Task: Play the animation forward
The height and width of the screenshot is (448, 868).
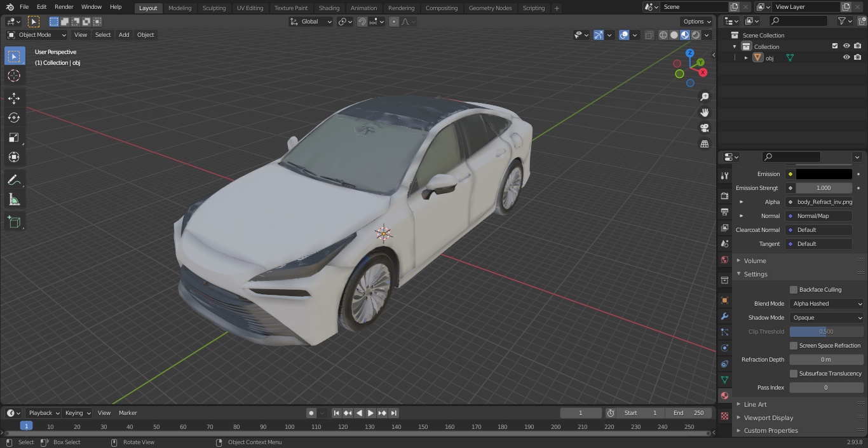Action: pyautogui.click(x=371, y=413)
